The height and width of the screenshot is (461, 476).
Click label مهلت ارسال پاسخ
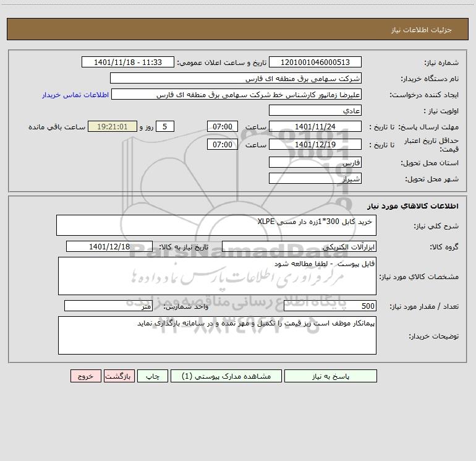tap(428, 127)
